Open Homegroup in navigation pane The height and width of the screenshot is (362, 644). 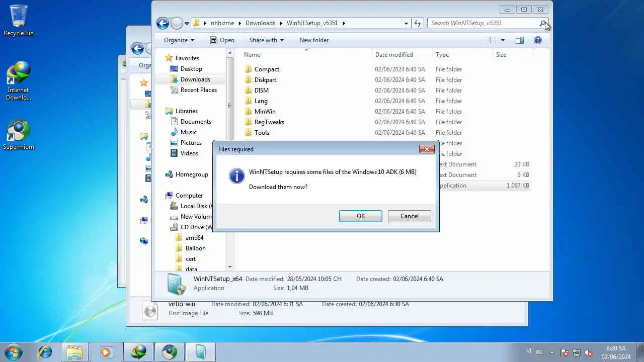click(x=192, y=174)
